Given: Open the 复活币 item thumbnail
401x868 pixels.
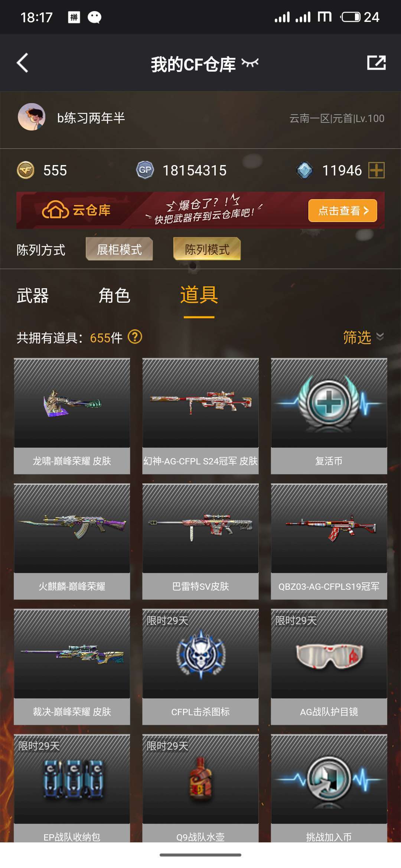Looking at the screenshot, I should click(x=329, y=403).
